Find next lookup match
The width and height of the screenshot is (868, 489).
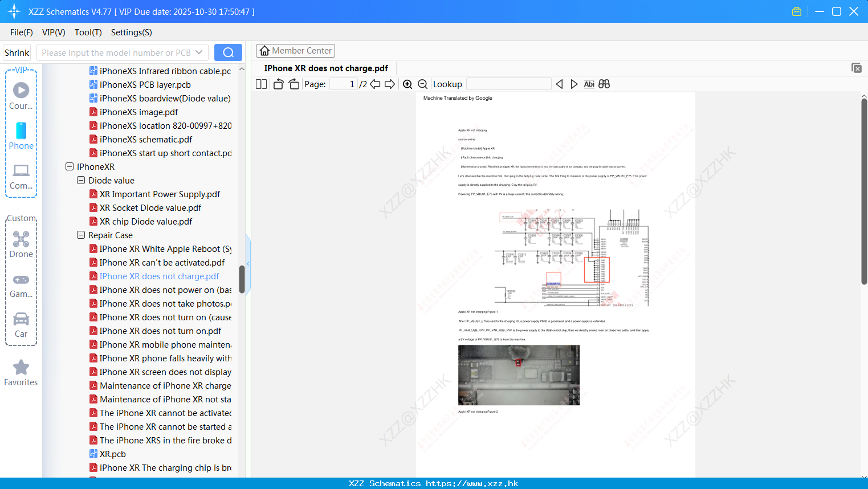574,84
